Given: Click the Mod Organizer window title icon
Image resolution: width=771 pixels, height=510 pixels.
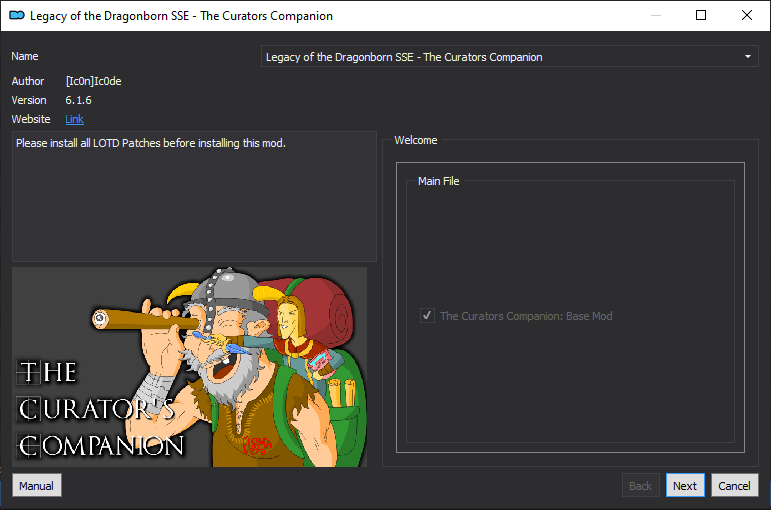Looking at the screenshot, I should tap(17, 15).
